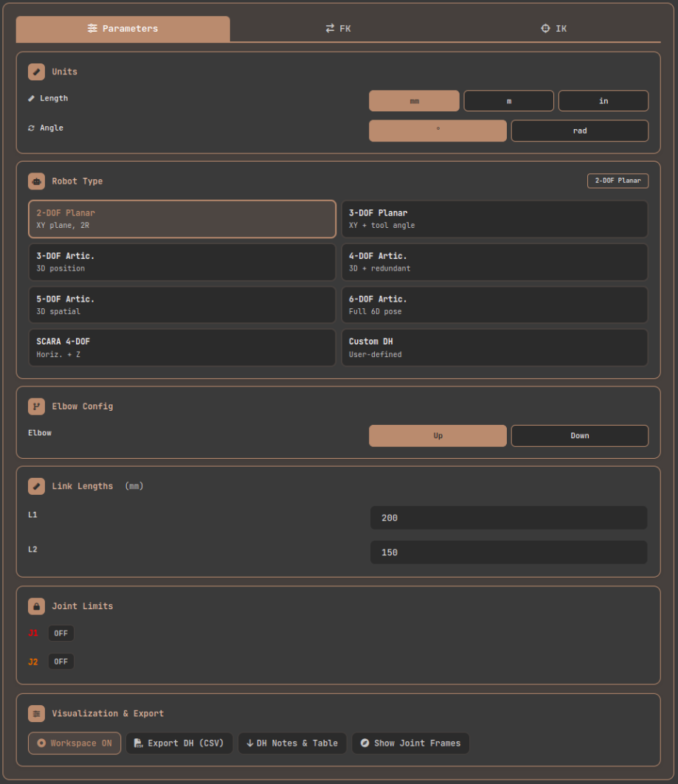Toggle J1 joint limit off switch
Image resolution: width=678 pixels, height=784 pixels.
point(60,633)
